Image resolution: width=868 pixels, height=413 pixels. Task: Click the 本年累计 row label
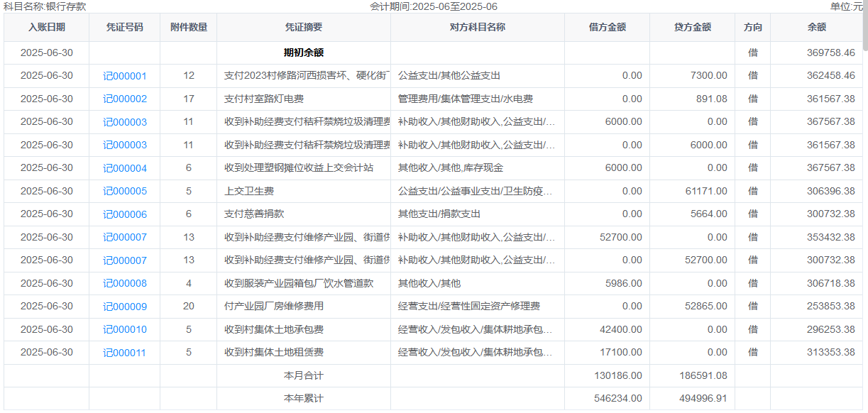click(x=303, y=399)
